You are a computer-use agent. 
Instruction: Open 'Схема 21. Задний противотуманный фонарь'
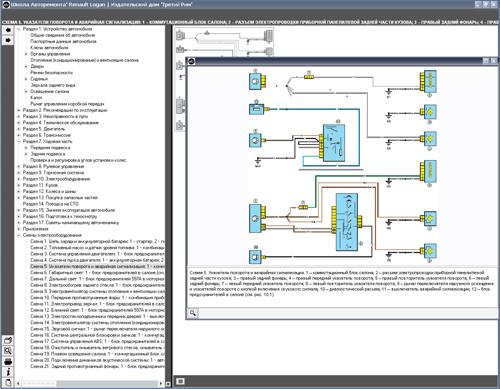[97, 366]
